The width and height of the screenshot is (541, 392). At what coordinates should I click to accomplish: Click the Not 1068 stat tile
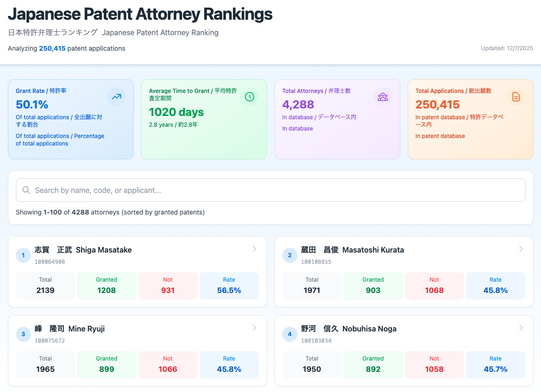pos(434,285)
